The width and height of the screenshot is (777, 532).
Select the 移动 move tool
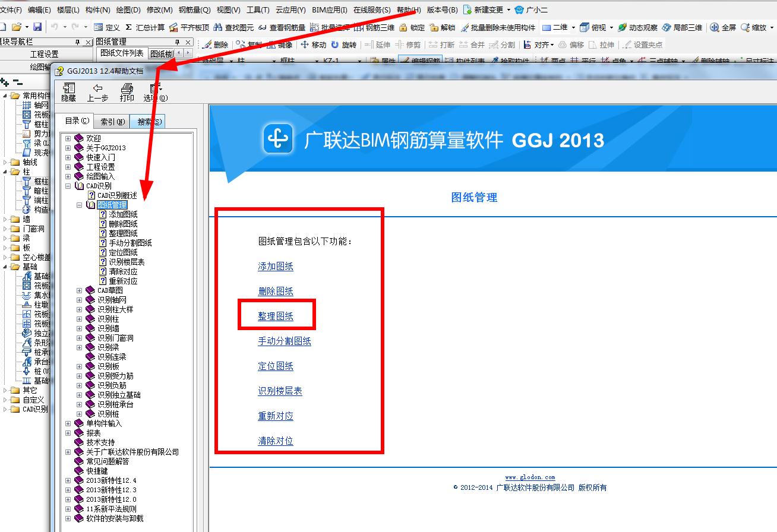[313, 45]
